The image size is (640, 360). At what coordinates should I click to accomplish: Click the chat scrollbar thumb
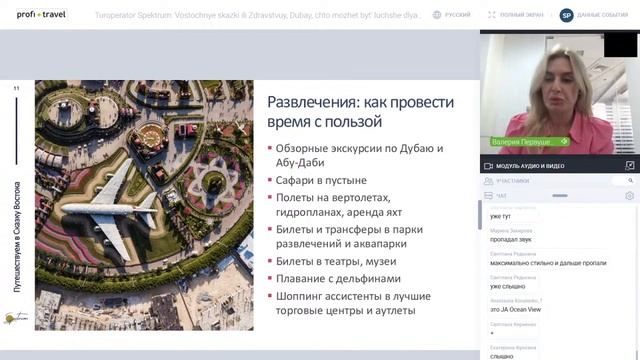480,215
